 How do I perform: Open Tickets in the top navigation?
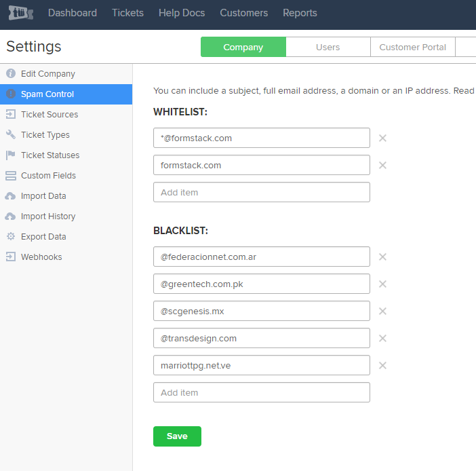[x=127, y=13]
